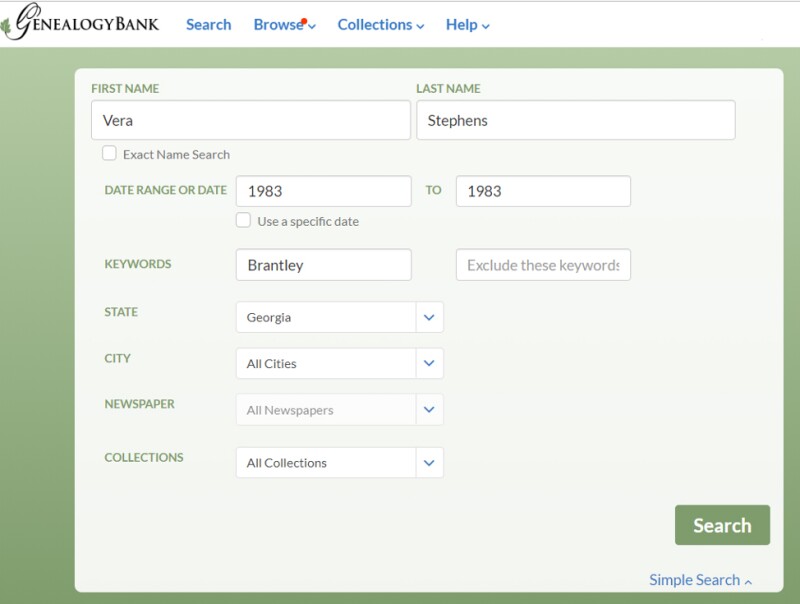Click the First Name field containing Vera

(x=251, y=120)
